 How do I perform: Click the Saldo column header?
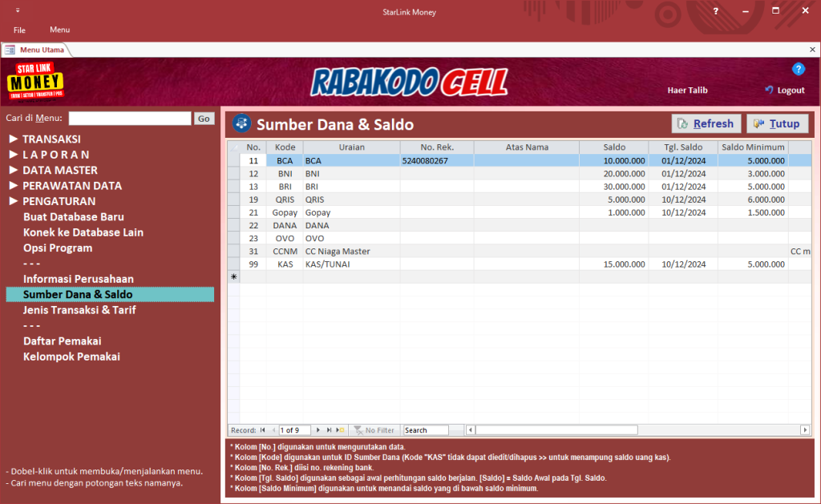click(x=614, y=147)
